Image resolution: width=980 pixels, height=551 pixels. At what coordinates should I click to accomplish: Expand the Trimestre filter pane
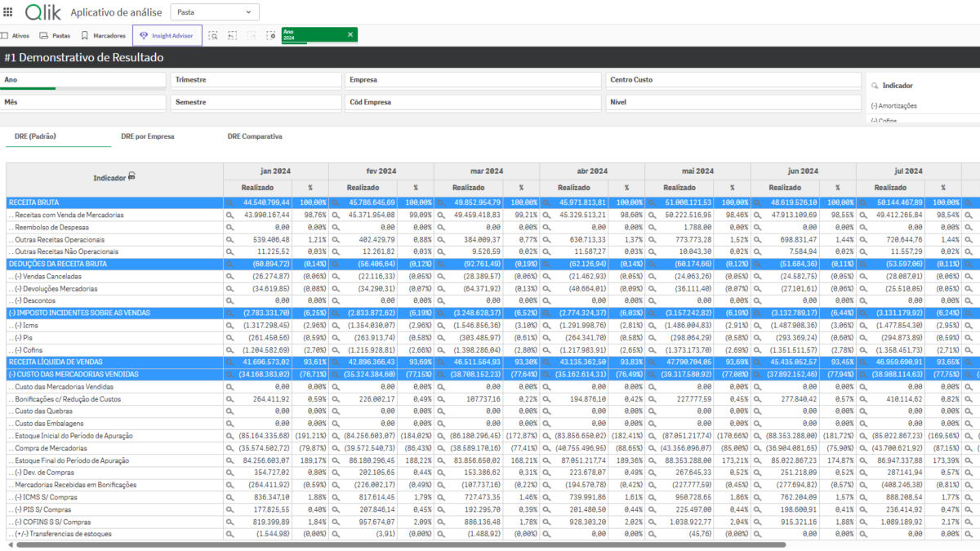(256, 80)
